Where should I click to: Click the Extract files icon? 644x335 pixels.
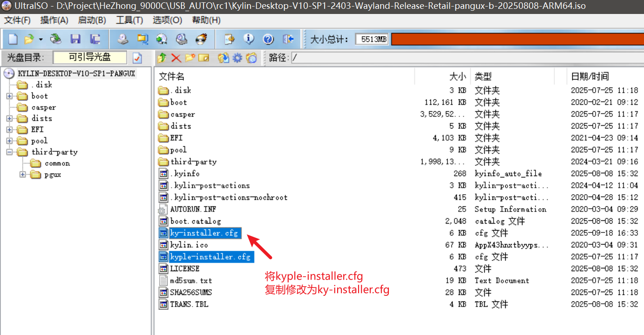pos(224,58)
